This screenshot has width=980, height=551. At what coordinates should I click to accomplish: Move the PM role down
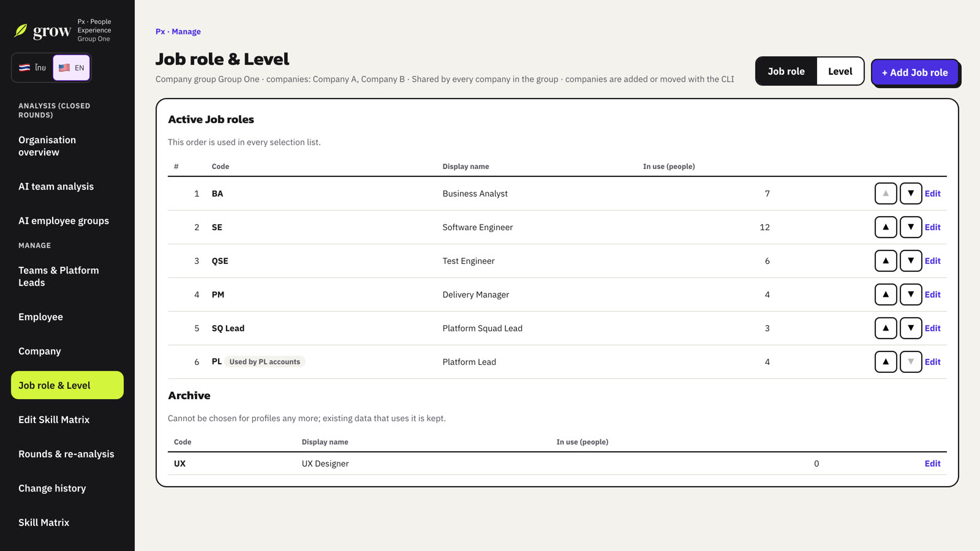click(911, 294)
